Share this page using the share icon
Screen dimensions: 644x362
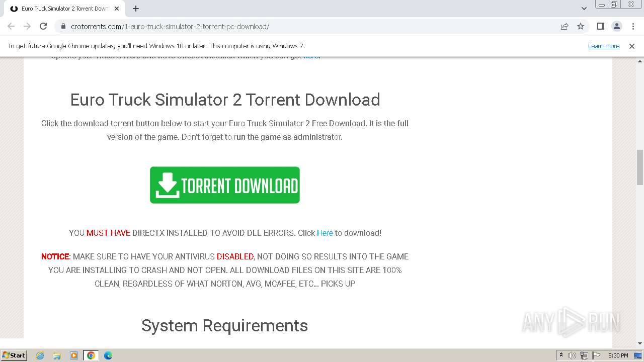click(565, 26)
